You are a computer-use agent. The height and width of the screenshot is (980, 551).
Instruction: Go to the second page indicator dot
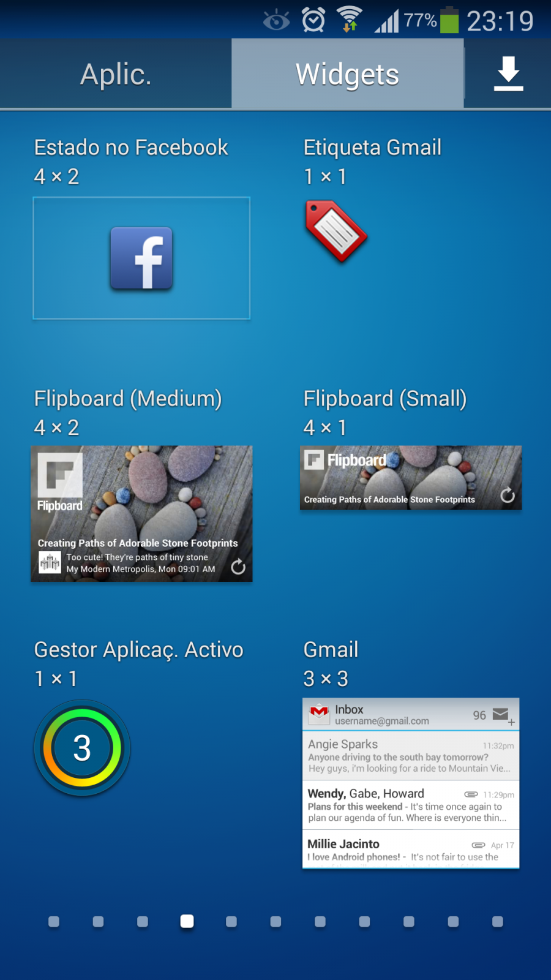tap(98, 921)
